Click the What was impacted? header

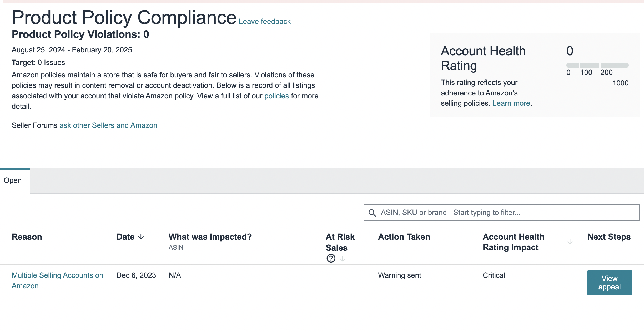pos(210,237)
